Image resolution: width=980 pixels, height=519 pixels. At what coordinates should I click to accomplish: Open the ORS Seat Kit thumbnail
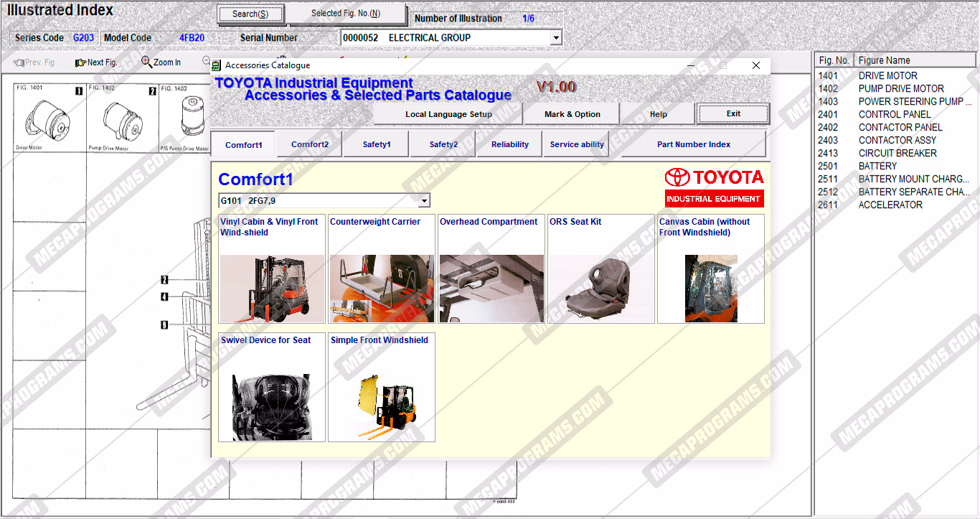[600, 288]
